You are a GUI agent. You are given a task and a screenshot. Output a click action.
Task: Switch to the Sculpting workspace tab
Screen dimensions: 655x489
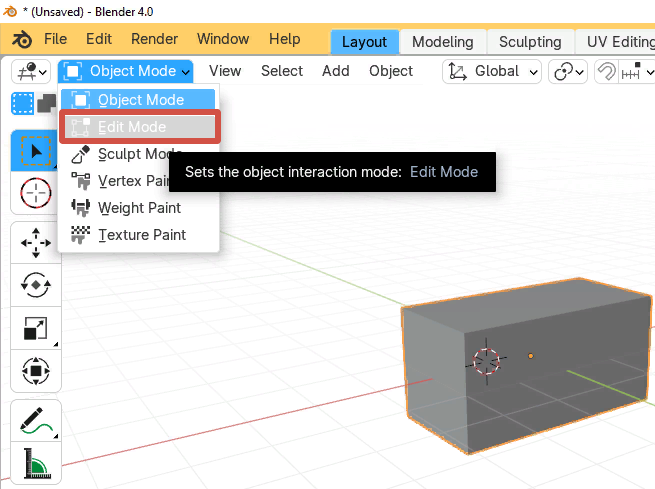click(530, 42)
